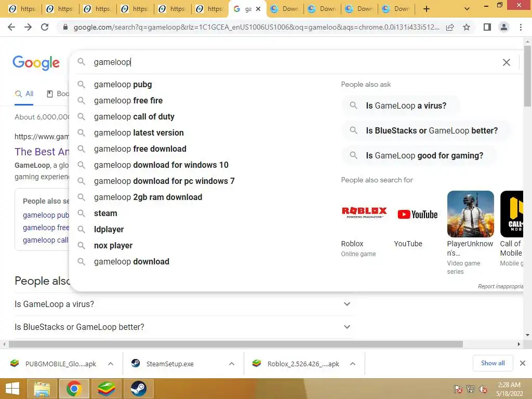Open File Explorer from the taskbar
Screen dimensions: 532x399
(x=42, y=389)
